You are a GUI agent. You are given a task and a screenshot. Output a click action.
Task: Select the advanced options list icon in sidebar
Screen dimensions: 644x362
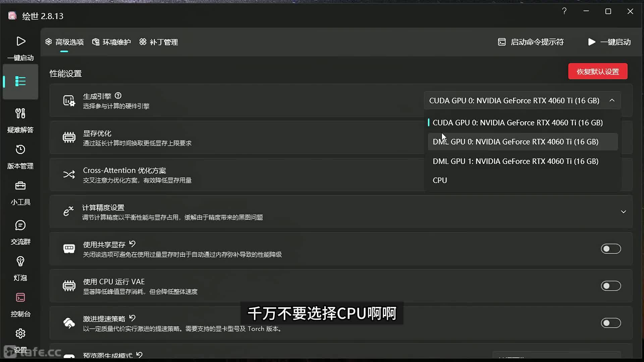pos(20,81)
